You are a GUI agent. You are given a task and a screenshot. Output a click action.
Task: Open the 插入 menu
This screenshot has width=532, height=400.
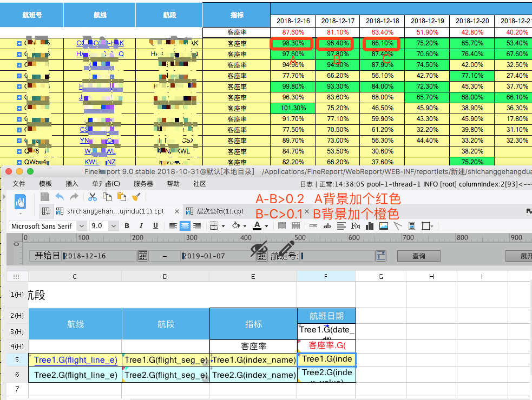tap(72, 184)
